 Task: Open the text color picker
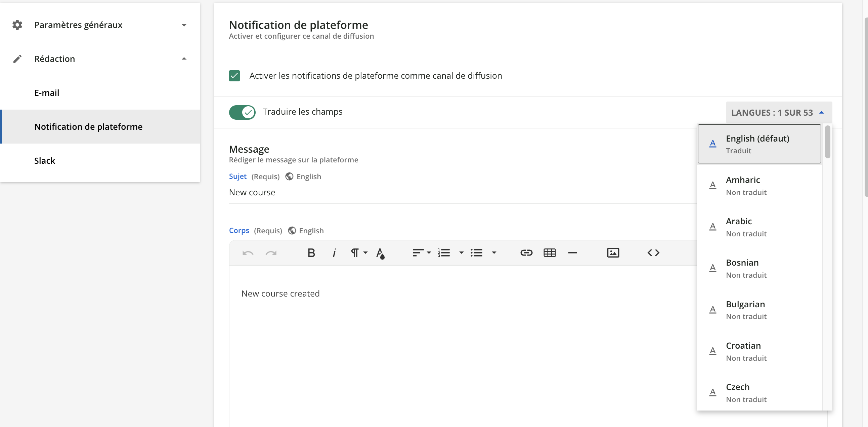click(380, 253)
